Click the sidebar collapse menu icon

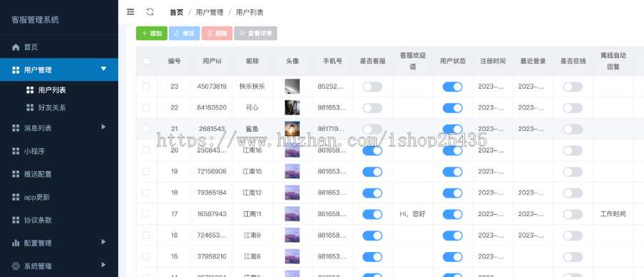(x=130, y=12)
